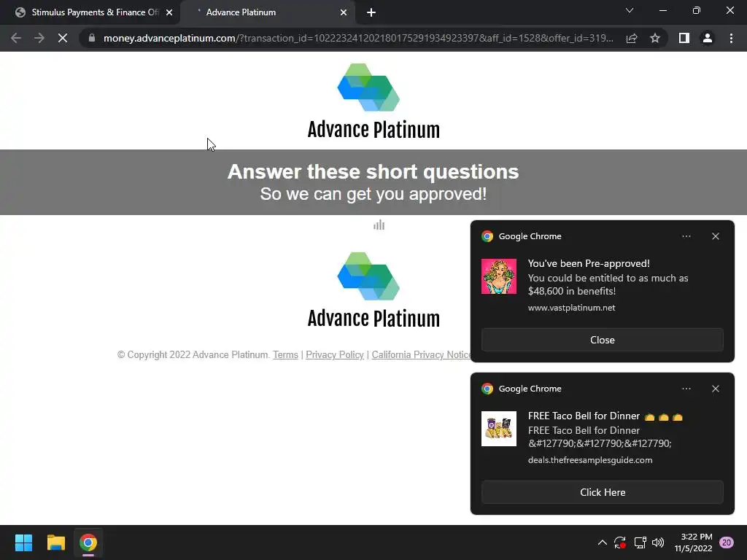Open options for Taco Bell notification
The height and width of the screenshot is (560, 747).
(x=686, y=389)
